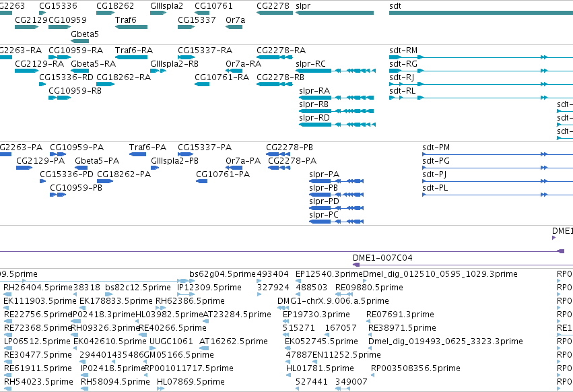Select the sdt-RM transcript label
Screen dimensions: 573x392
click(x=403, y=51)
